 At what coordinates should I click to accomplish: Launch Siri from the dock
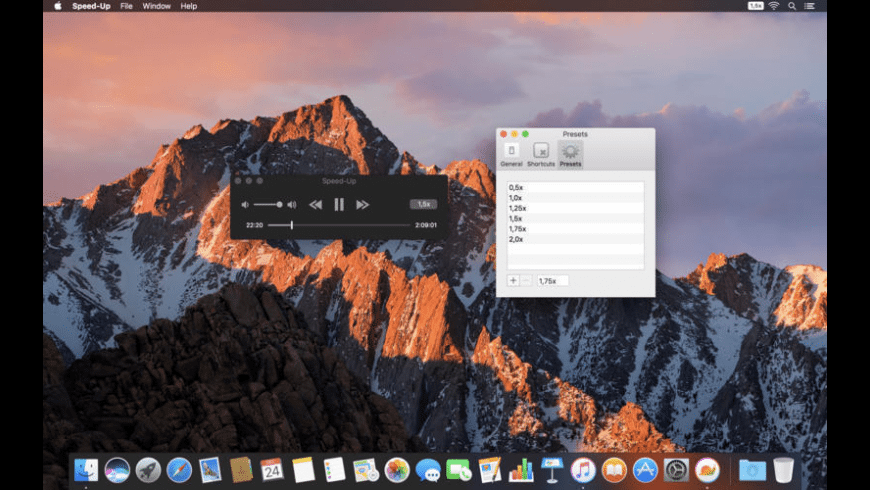(x=117, y=470)
